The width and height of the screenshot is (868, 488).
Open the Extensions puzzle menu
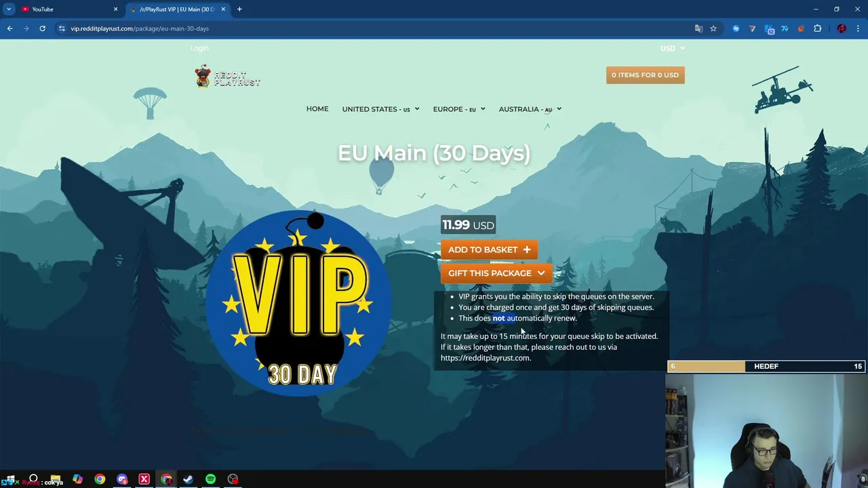click(x=817, y=28)
